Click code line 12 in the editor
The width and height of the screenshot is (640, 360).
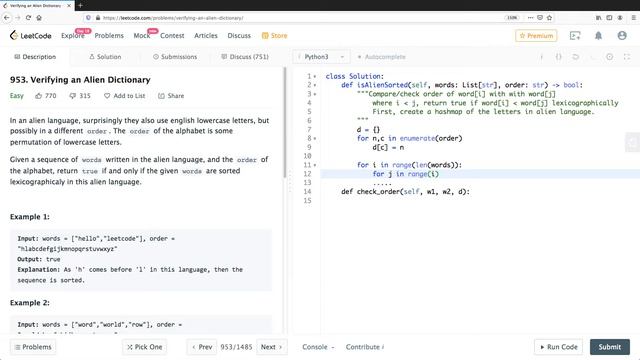[x=480, y=174]
